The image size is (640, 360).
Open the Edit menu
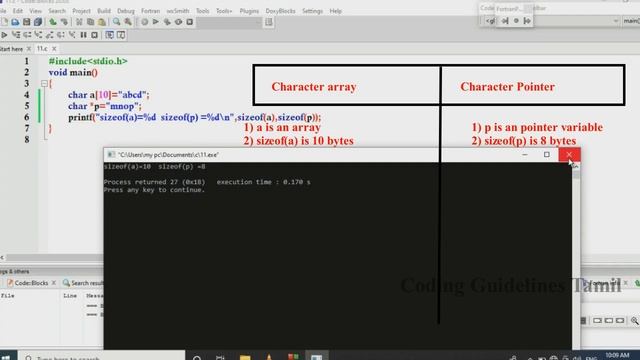point(18,11)
